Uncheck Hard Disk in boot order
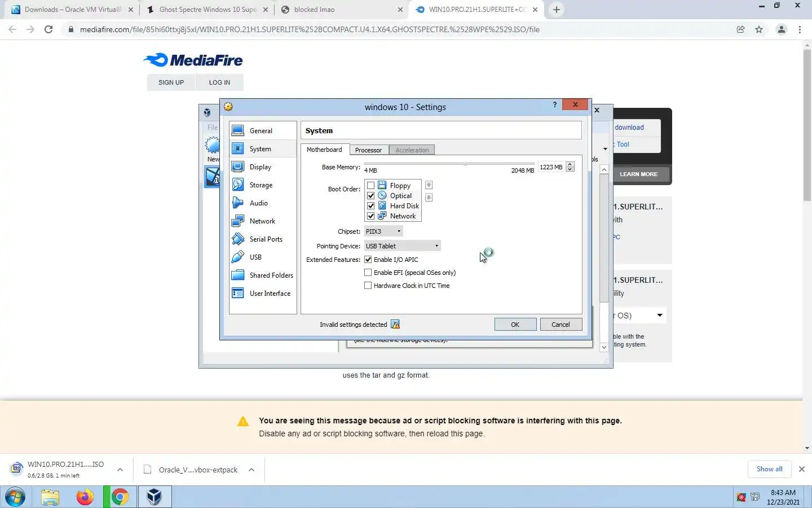812x508 pixels. tap(370, 205)
